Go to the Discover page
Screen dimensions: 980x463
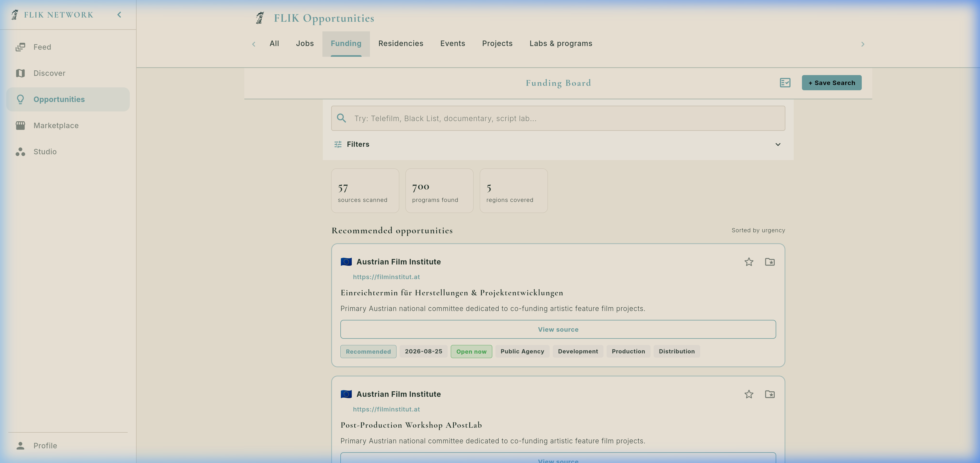(x=68, y=73)
